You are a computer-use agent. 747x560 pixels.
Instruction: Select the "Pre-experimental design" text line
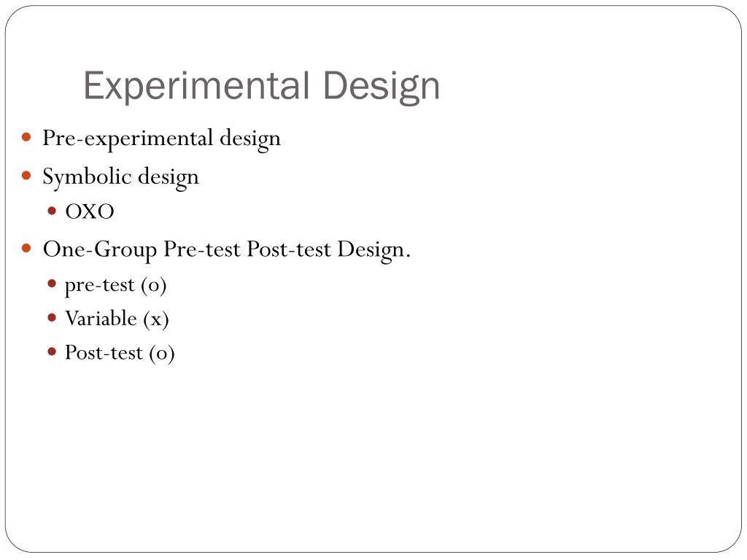161,139
